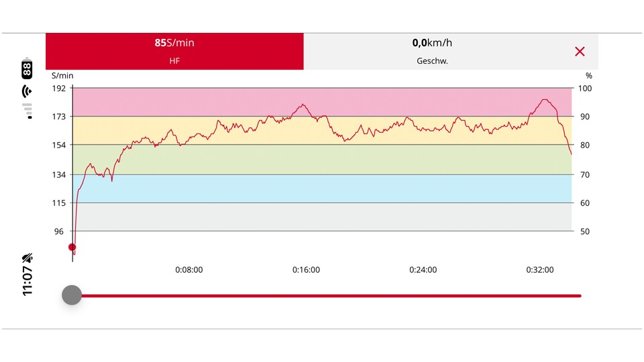The height and width of the screenshot is (362, 644).
Task: Tap the muted bell icon
Action: click(x=27, y=258)
